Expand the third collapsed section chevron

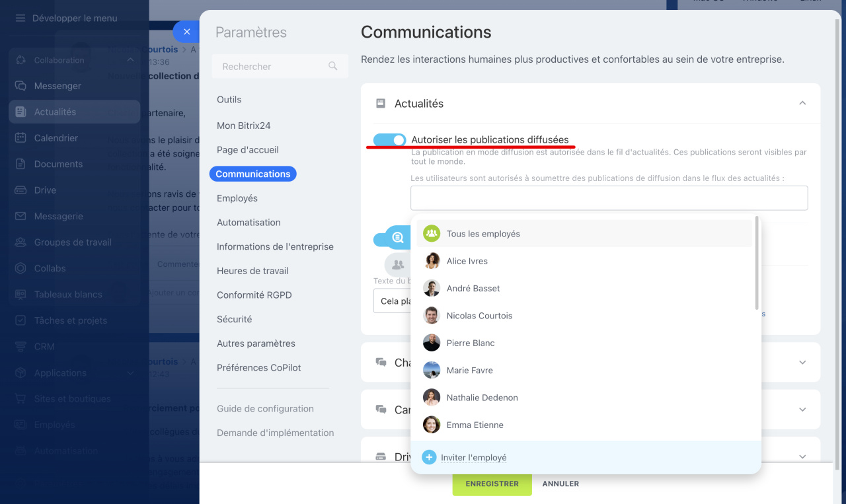(802, 410)
